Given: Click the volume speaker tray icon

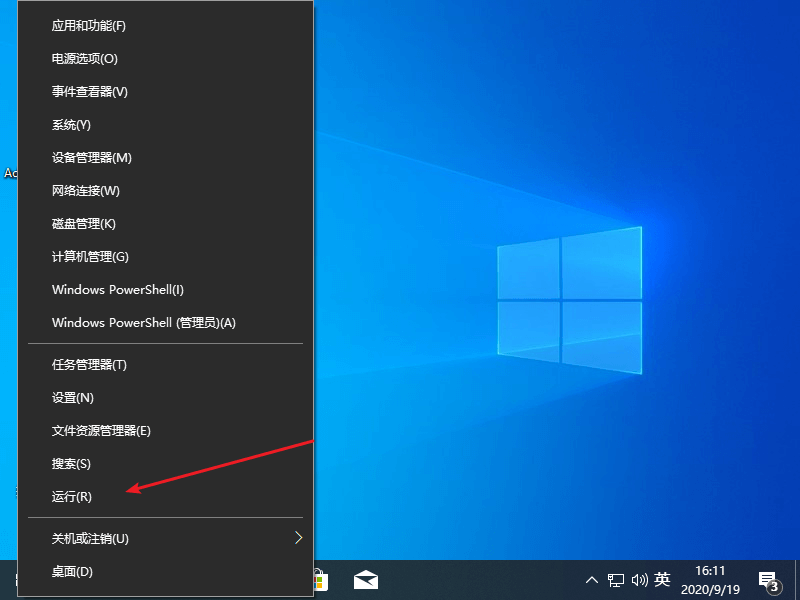Looking at the screenshot, I should coord(640,580).
